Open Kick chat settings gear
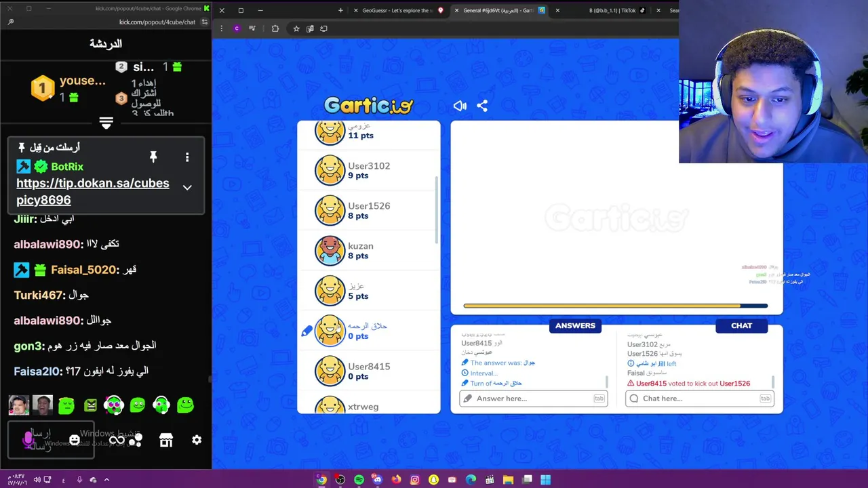The width and height of the screenshot is (868, 488). 197,441
